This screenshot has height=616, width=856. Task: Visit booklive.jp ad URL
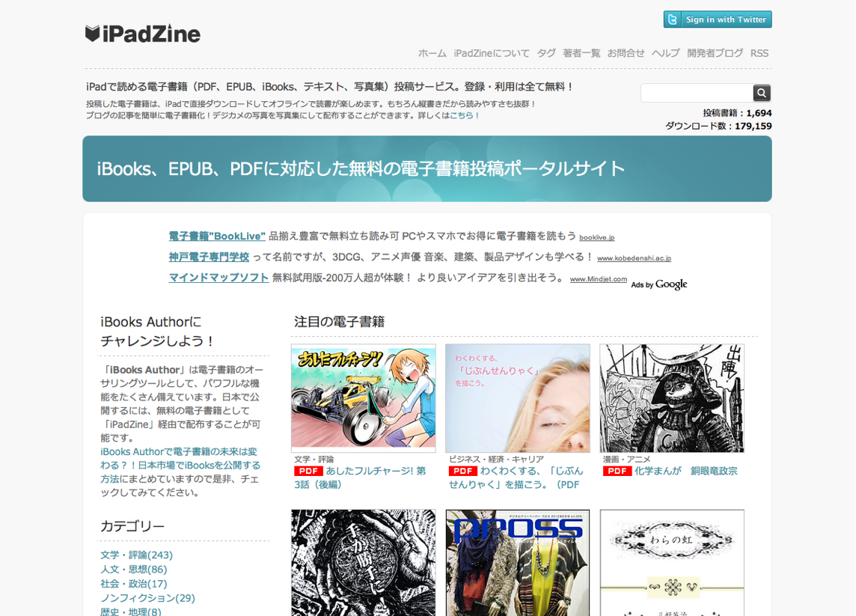click(596, 237)
